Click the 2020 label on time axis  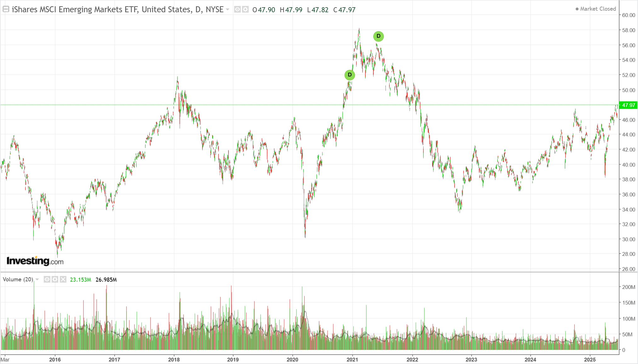(x=292, y=359)
